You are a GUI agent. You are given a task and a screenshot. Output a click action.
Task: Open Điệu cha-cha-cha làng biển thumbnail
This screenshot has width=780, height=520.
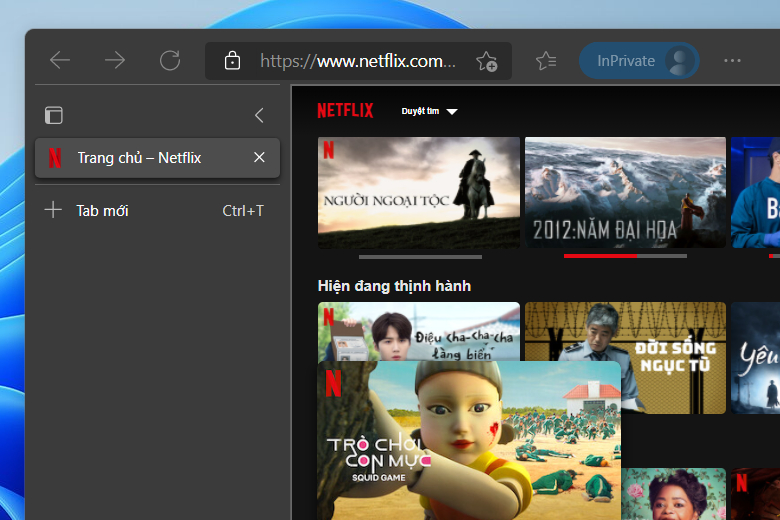[x=419, y=331]
